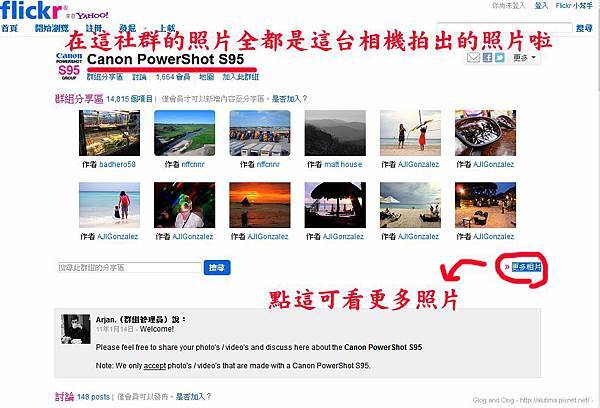Open the 首頁 home menu item

[x=10, y=28]
